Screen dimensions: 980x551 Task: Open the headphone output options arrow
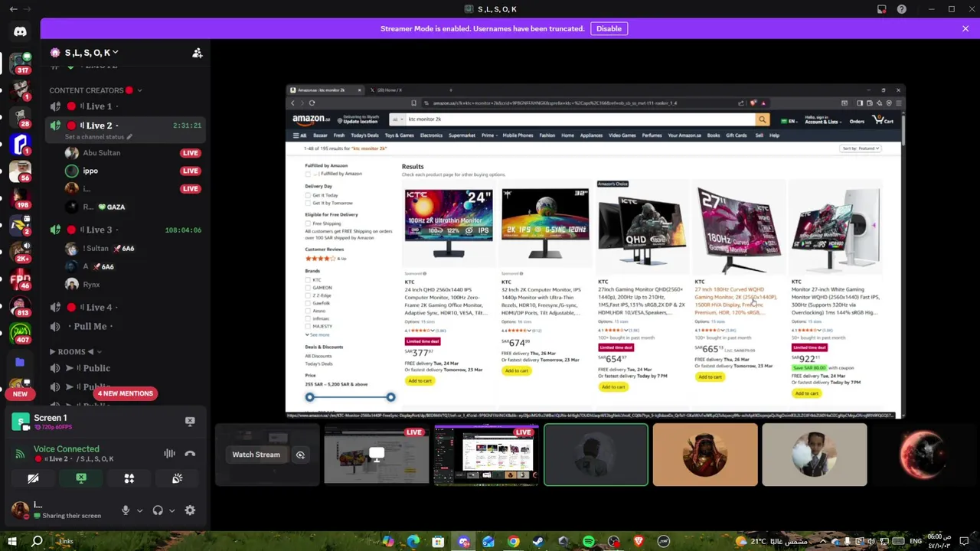(171, 510)
